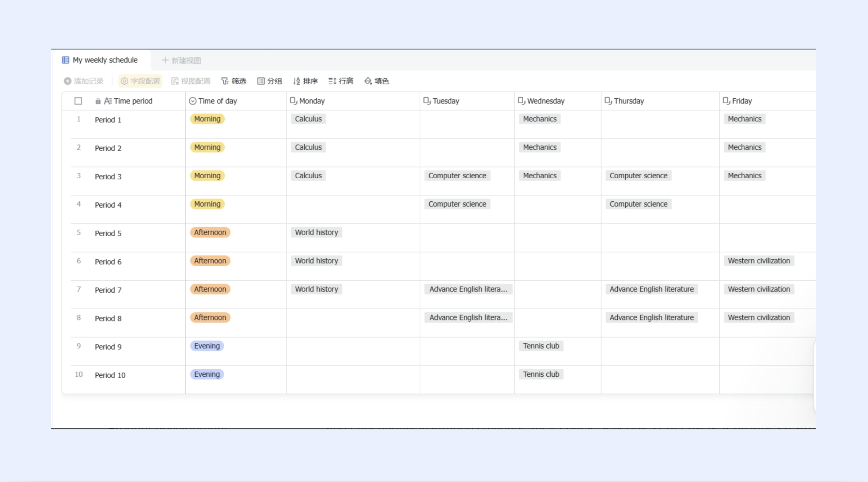Select the Period 5 name cell

pos(108,233)
